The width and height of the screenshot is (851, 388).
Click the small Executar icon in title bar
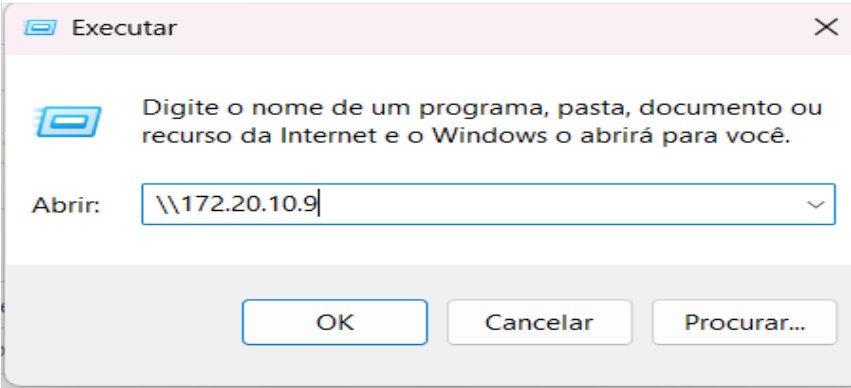point(40,27)
